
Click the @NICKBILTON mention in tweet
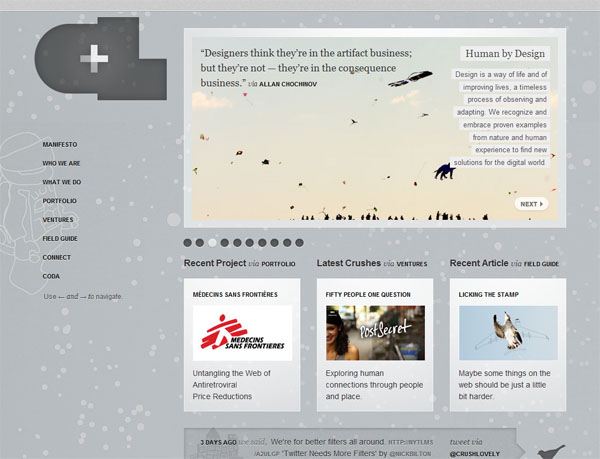click(410, 454)
